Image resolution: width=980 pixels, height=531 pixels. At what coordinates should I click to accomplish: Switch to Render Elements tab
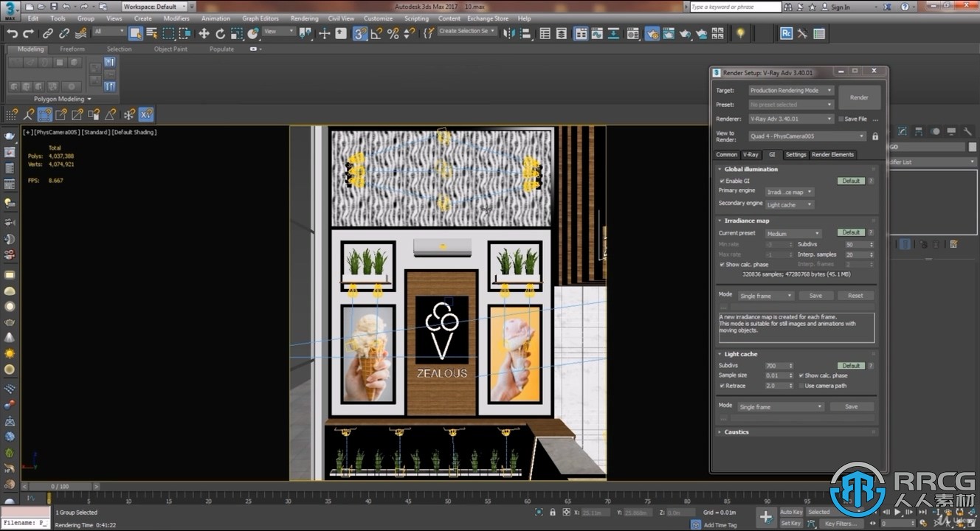(832, 155)
